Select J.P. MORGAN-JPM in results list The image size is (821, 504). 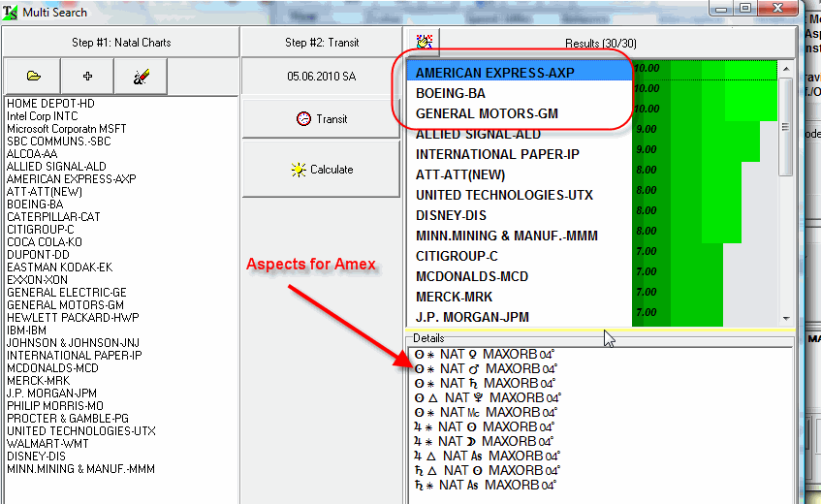point(472,317)
